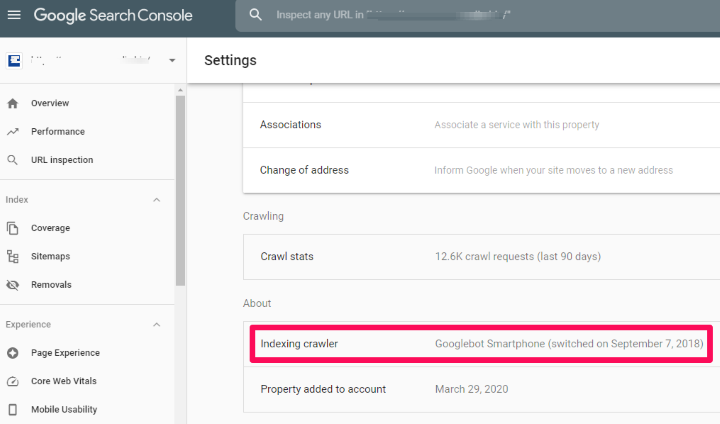Click the Core Web Vitals gauge icon
This screenshot has height=424, width=720.
[13, 381]
